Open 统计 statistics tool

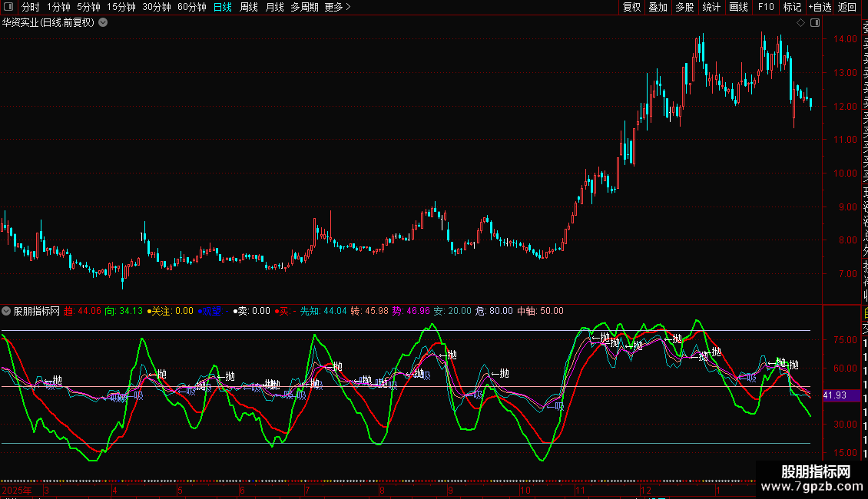pos(711,7)
